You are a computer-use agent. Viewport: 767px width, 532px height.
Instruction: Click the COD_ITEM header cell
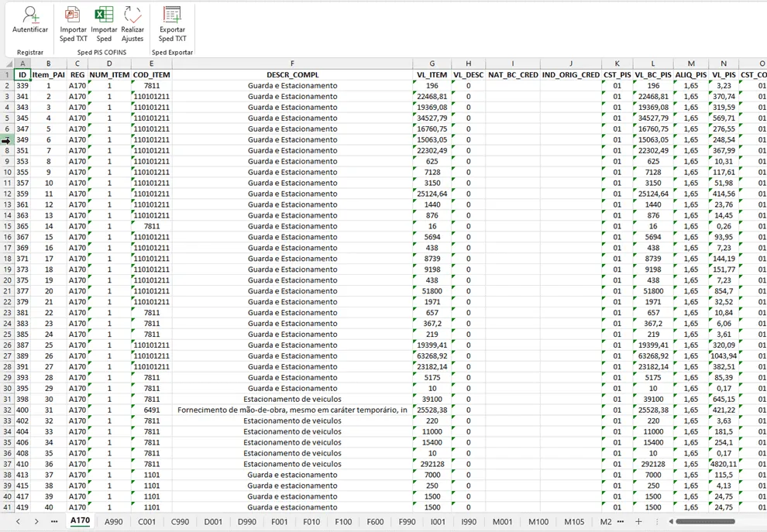click(x=152, y=75)
